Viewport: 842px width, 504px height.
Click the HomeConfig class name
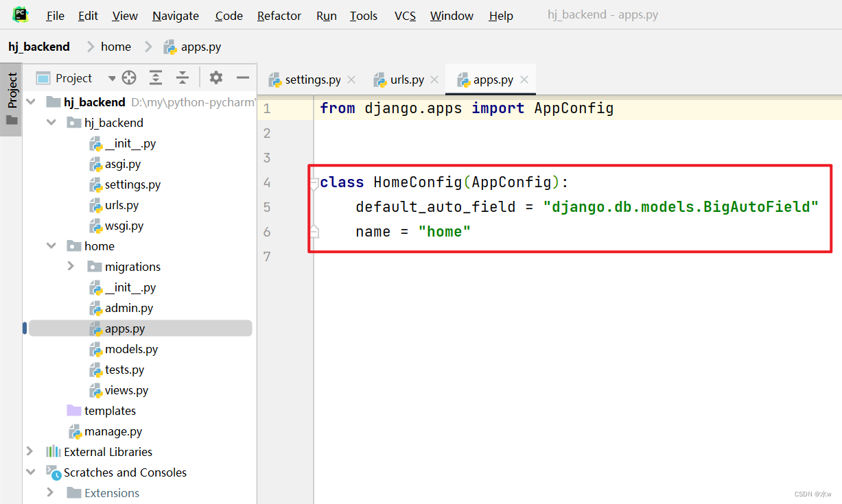coord(418,182)
